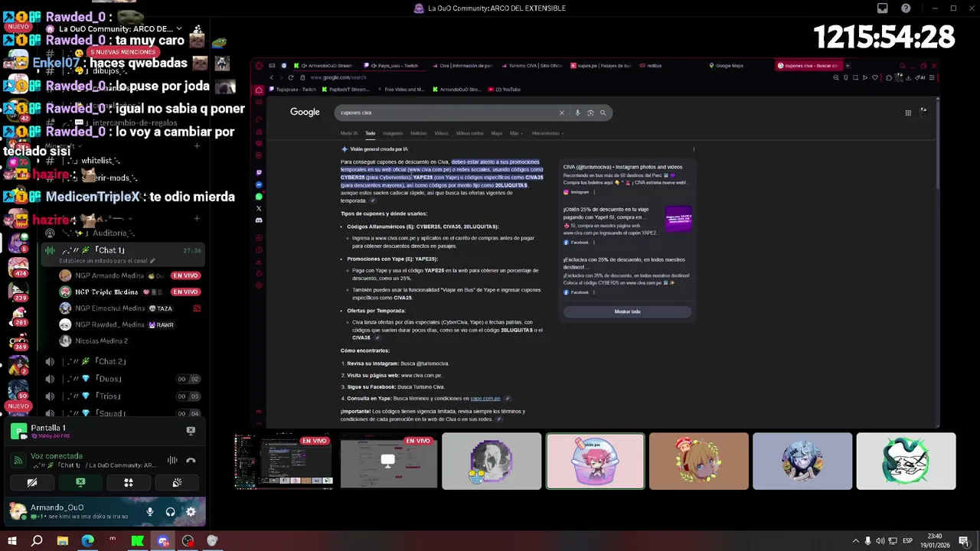This screenshot has width=980, height=551.
Task: Select the Maps results tab
Action: (x=497, y=133)
